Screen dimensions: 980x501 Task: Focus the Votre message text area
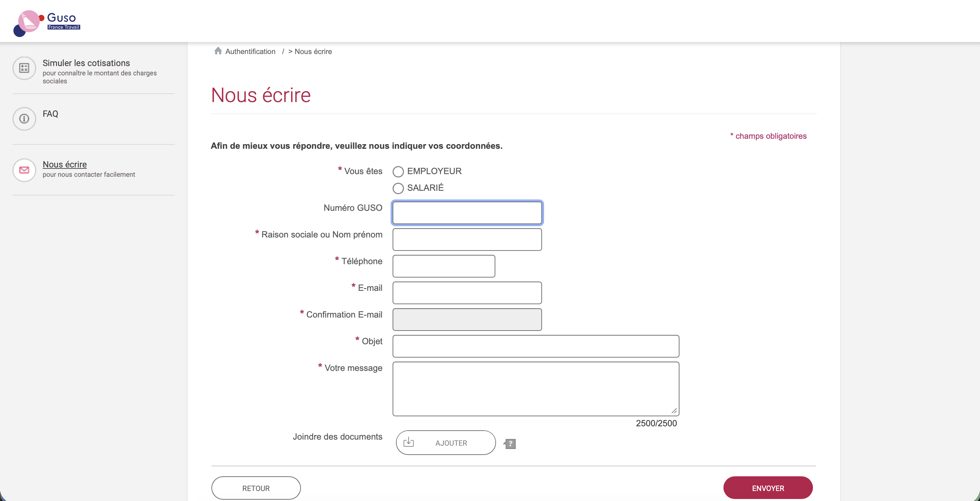(x=536, y=388)
